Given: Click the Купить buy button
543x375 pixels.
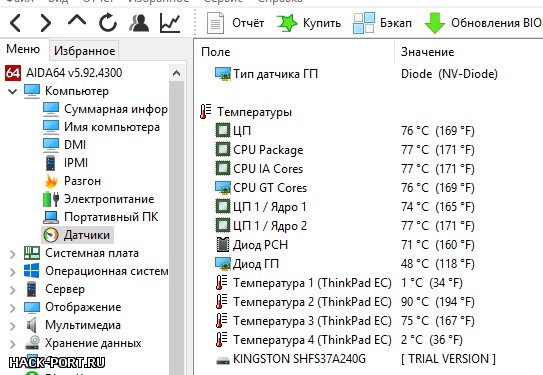Looking at the screenshot, I should coord(309,23).
